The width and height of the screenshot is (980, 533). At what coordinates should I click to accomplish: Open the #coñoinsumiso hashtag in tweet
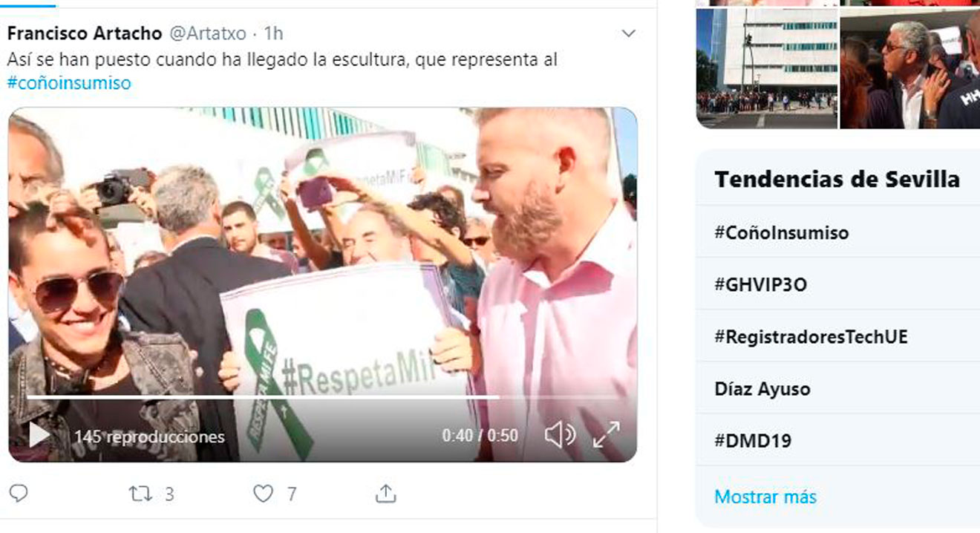pyautogui.click(x=69, y=82)
